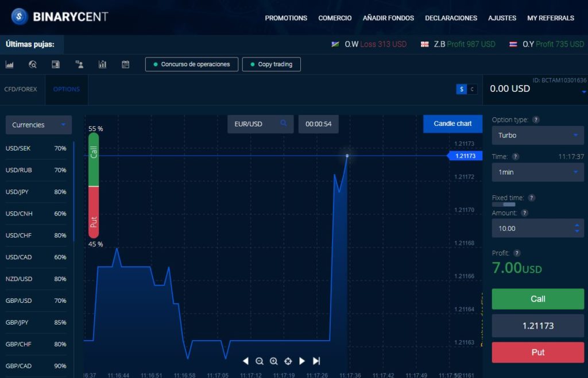
Task: Open the COMERCIO menu
Action: [335, 18]
